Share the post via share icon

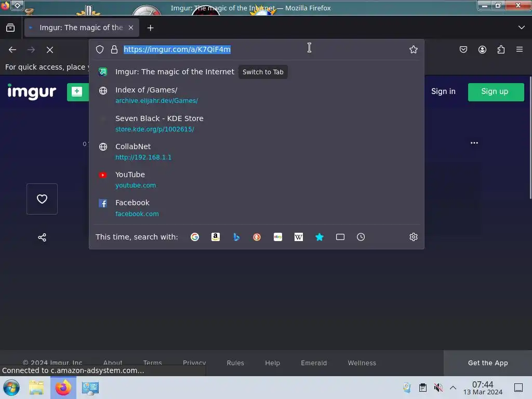point(42,237)
